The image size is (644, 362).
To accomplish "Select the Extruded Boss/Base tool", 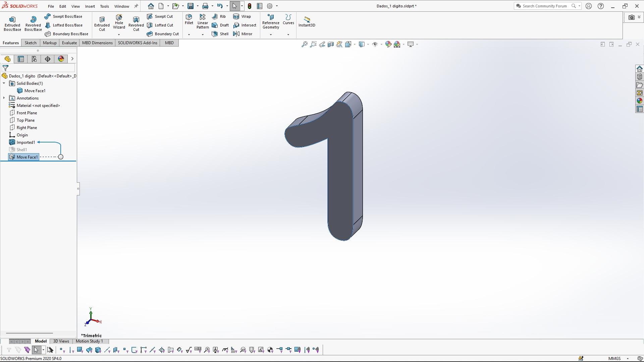I will pos(12,23).
